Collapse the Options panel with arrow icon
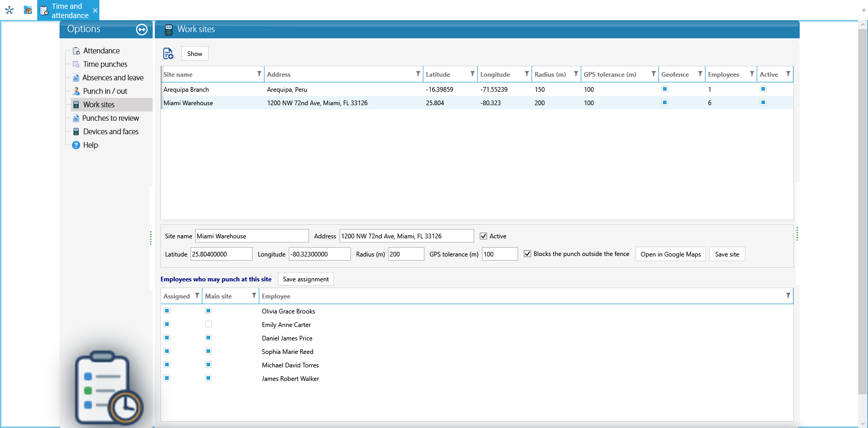Viewport: 868px width, 428px height. pyautogui.click(x=142, y=30)
